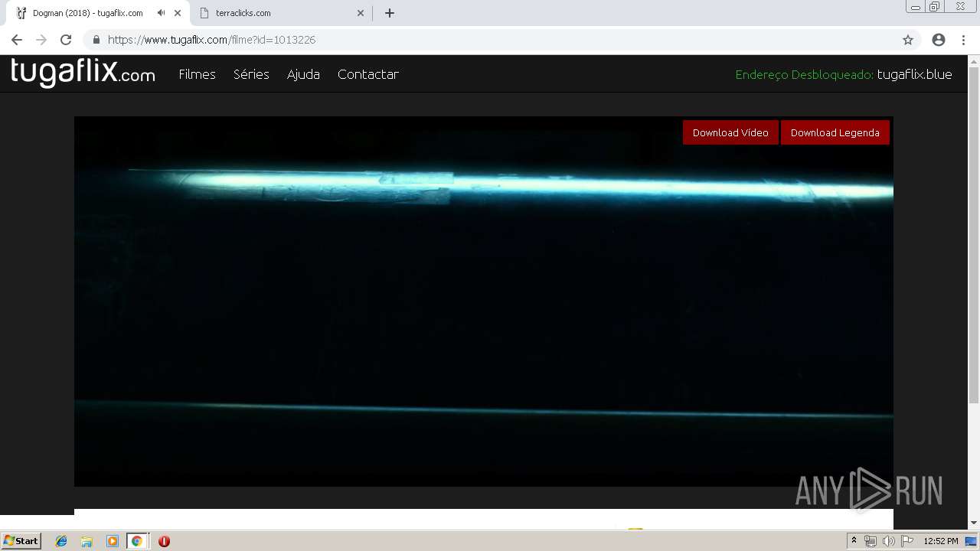Open media player taskbar icon
Viewport: 980px width, 551px height.
(x=112, y=541)
